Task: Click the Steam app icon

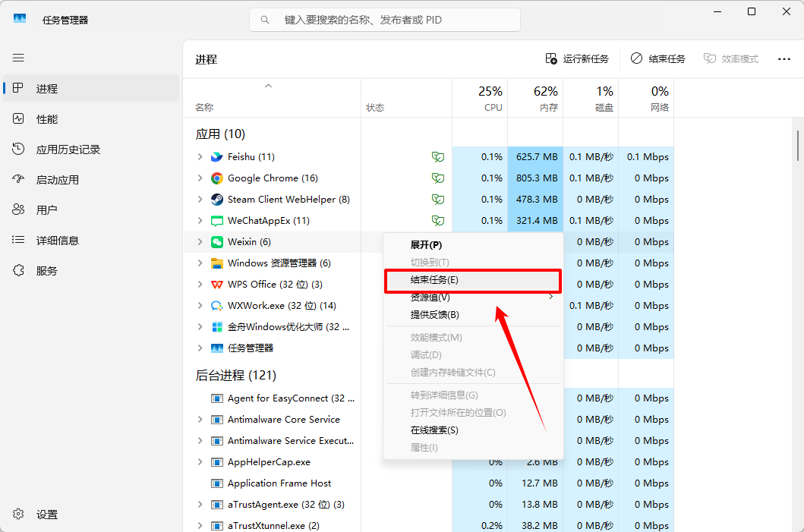Action: (x=217, y=200)
